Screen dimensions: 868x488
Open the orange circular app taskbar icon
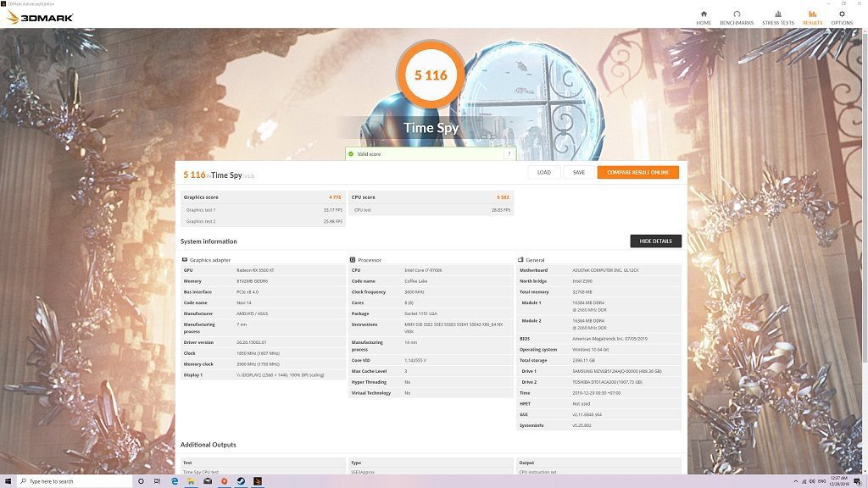pyautogui.click(x=224, y=481)
